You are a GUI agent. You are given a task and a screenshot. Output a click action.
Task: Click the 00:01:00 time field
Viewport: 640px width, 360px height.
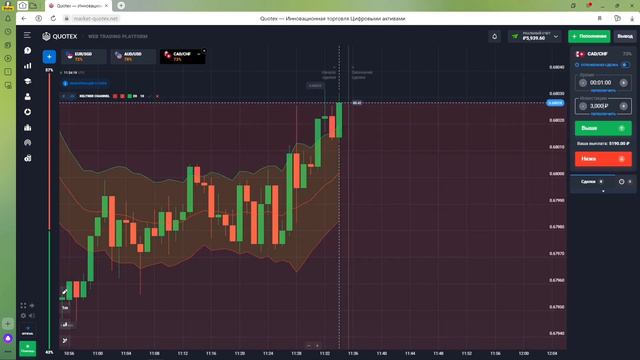[603, 83]
